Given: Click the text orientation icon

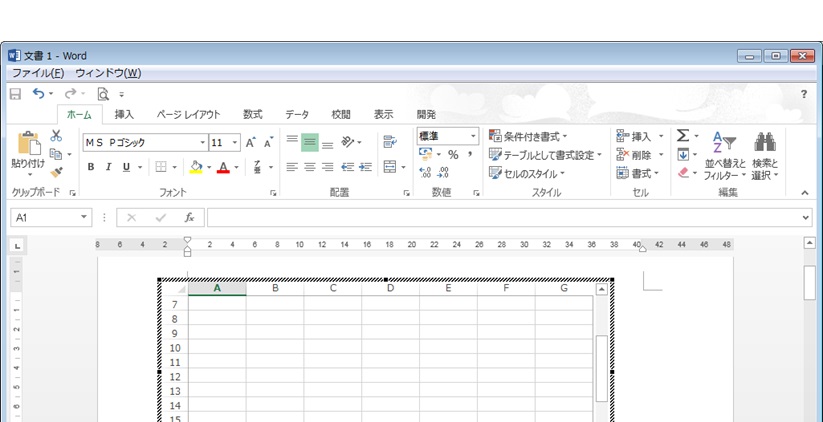Looking at the screenshot, I should [x=348, y=142].
